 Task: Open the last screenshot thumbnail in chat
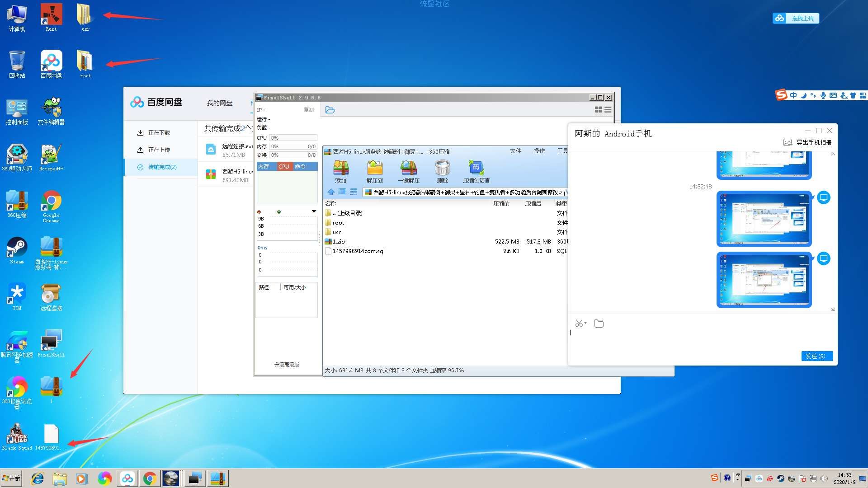point(764,280)
